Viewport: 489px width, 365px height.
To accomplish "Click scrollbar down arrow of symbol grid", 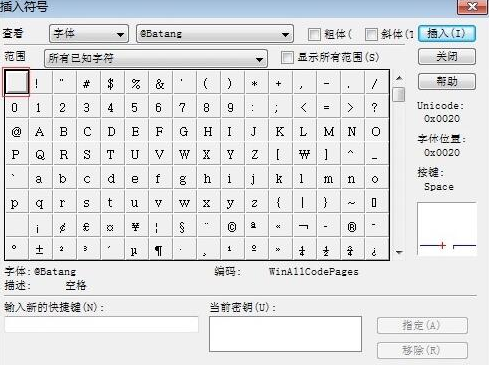I will point(399,252).
